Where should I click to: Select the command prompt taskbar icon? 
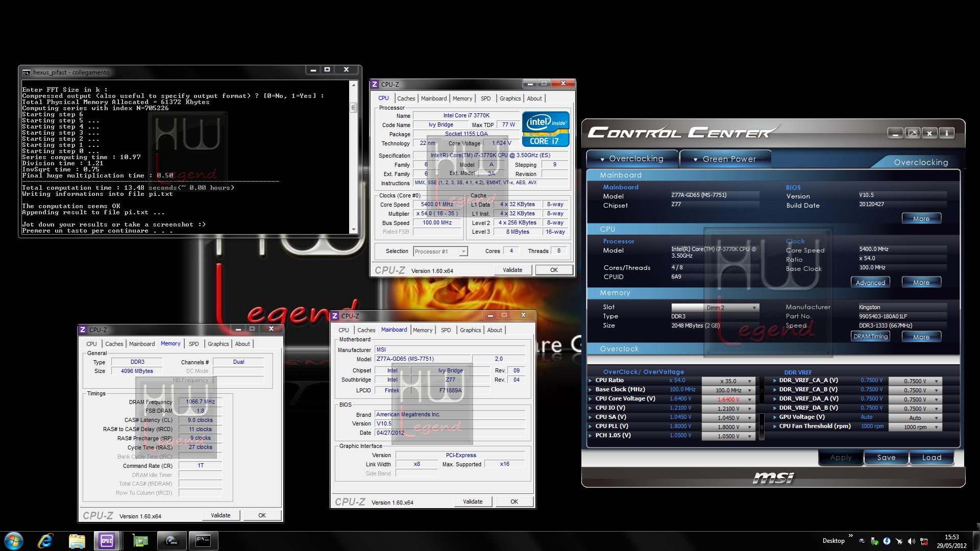(x=203, y=541)
